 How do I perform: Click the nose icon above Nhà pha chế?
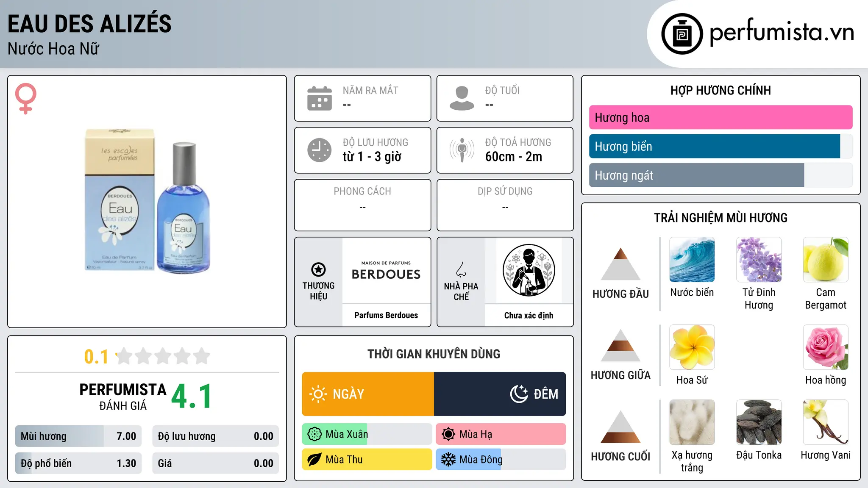tap(461, 269)
